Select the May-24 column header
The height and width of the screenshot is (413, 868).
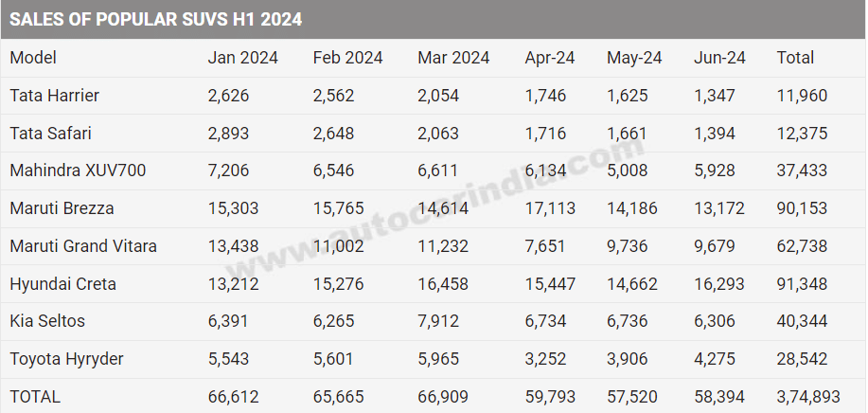[634, 58]
